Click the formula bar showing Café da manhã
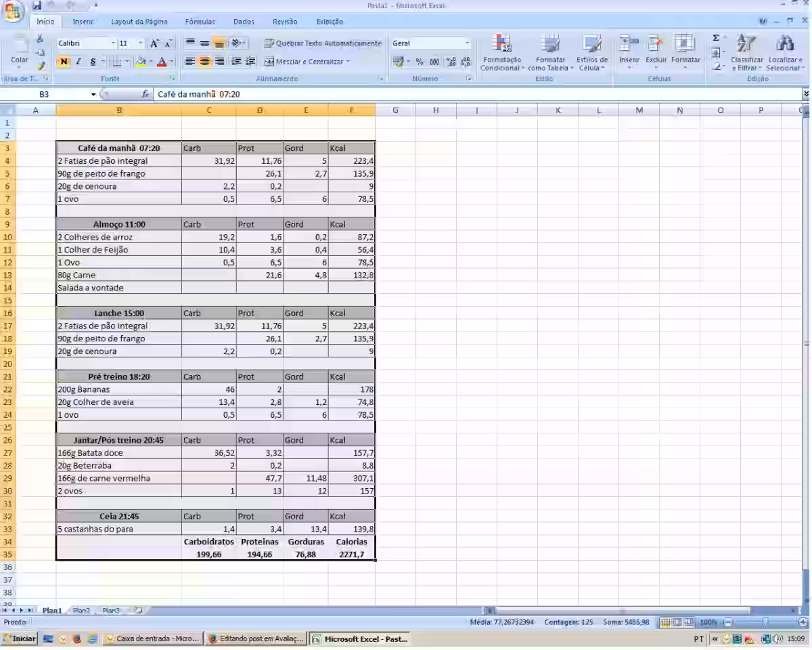 (477, 95)
